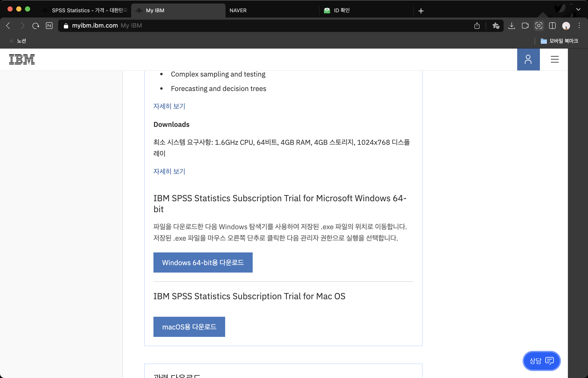Click macOS용 다운로드 button

coord(189,327)
